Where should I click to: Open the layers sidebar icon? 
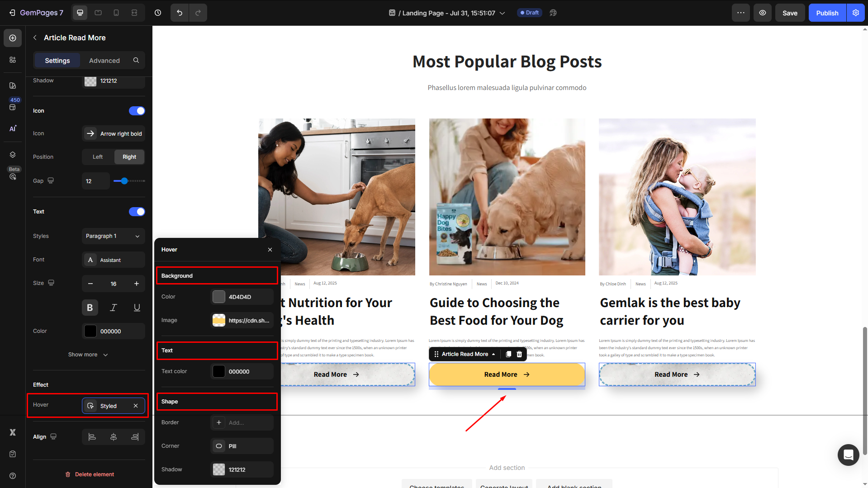point(13,155)
